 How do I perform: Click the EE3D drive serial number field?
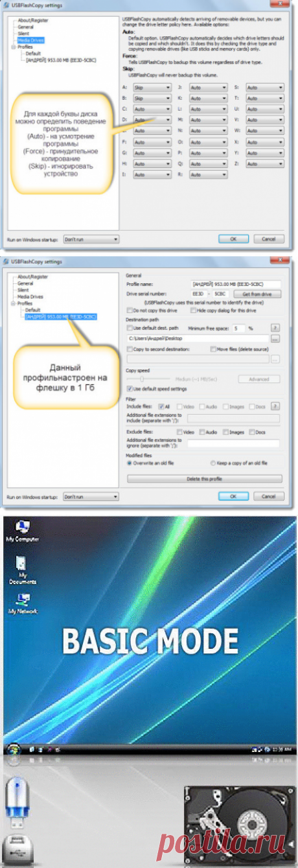click(201, 294)
